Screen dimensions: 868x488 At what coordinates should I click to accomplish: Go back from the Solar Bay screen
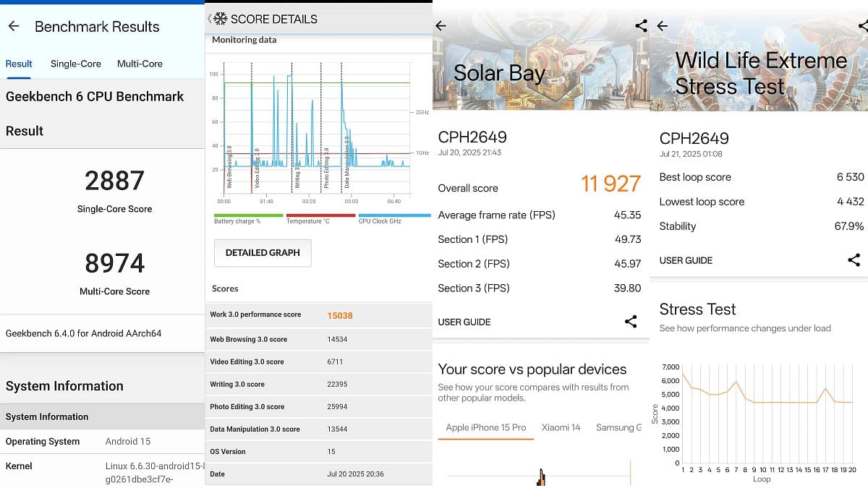click(x=441, y=26)
